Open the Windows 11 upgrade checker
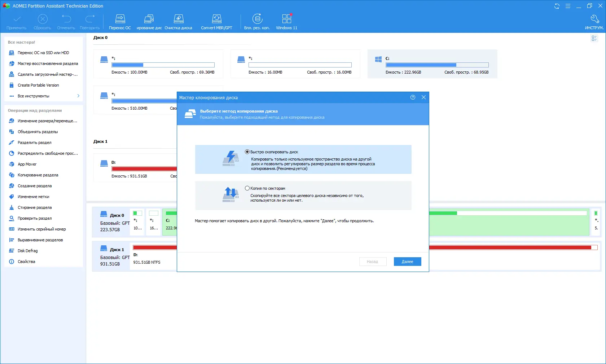The width and height of the screenshot is (606, 364). 286,21
